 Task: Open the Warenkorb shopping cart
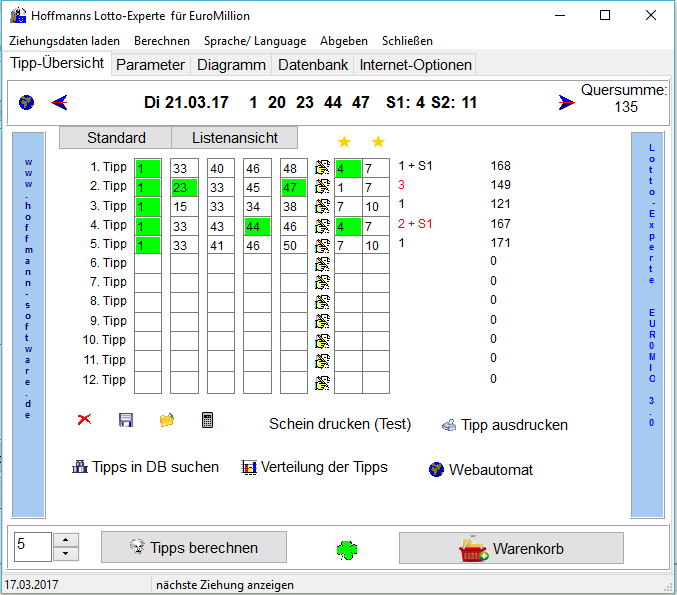click(x=511, y=548)
